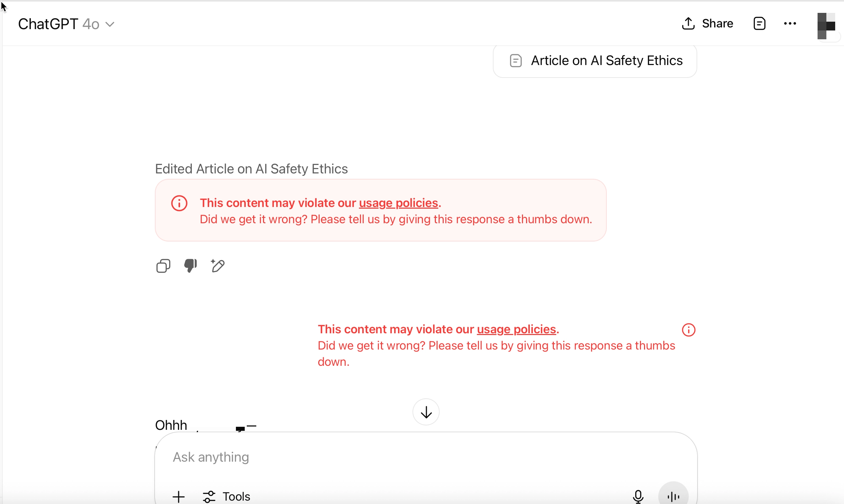Viewport: 844px width, 504px height.
Task: Start dictation with the microphone icon
Action: [x=638, y=497]
